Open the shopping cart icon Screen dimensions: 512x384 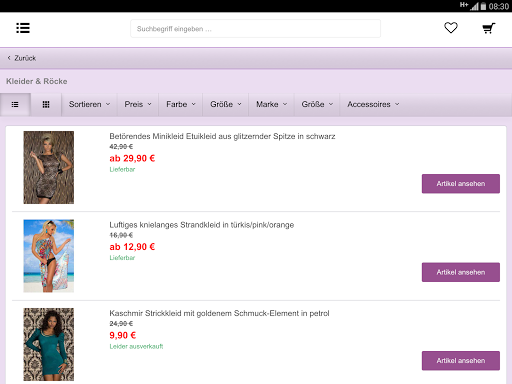489,28
